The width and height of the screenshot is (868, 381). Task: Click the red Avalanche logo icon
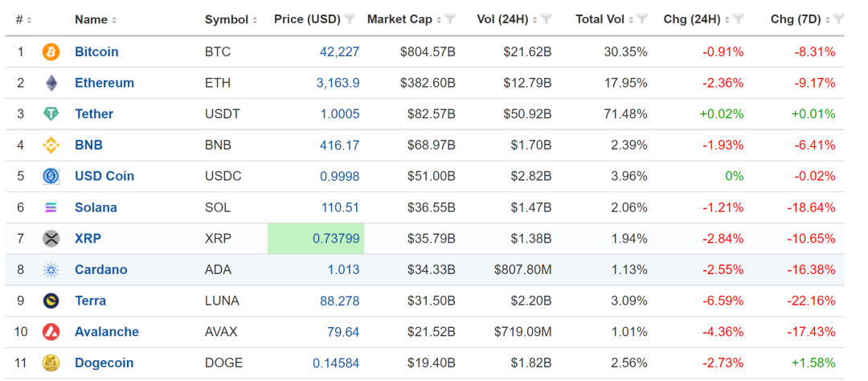tap(51, 332)
